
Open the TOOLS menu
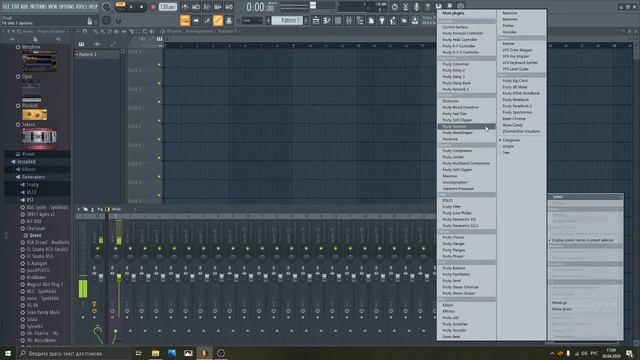(82, 7)
